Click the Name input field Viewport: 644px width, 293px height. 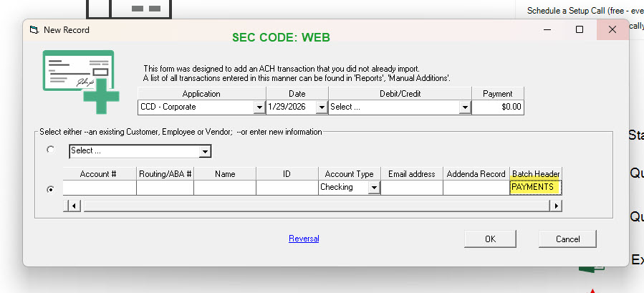coord(225,188)
